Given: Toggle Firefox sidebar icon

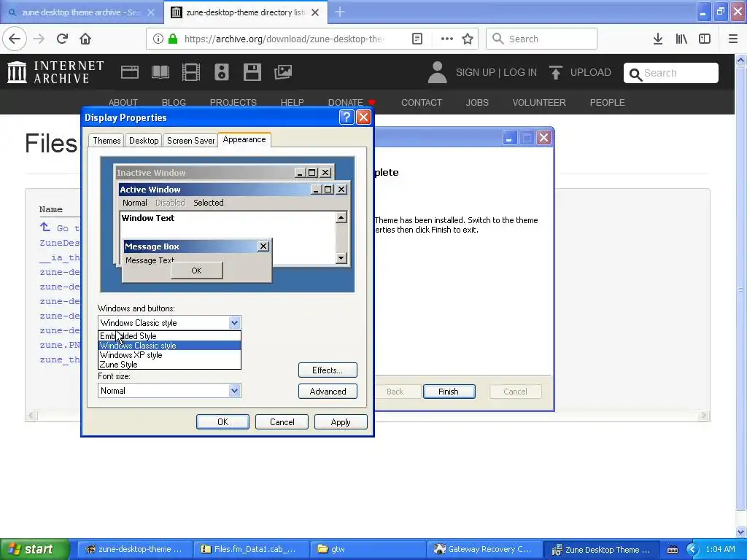Looking at the screenshot, I should tap(705, 39).
